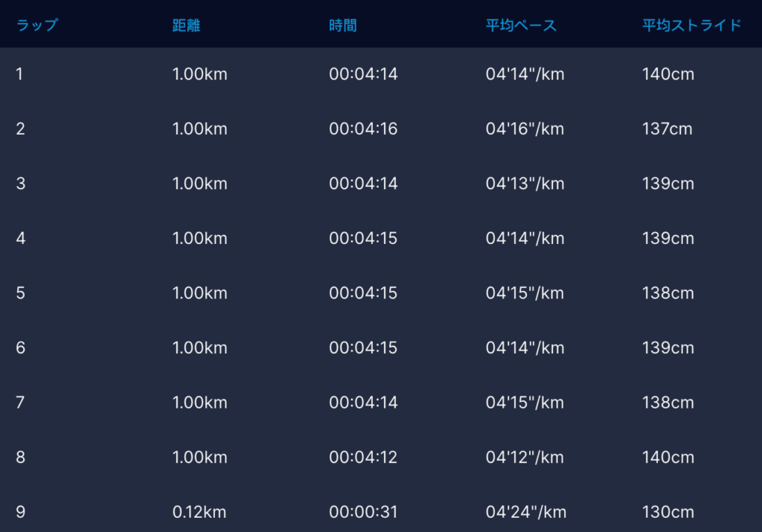This screenshot has height=532, width=762.
Task: Select the 130cm stride value
Action: (x=667, y=512)
